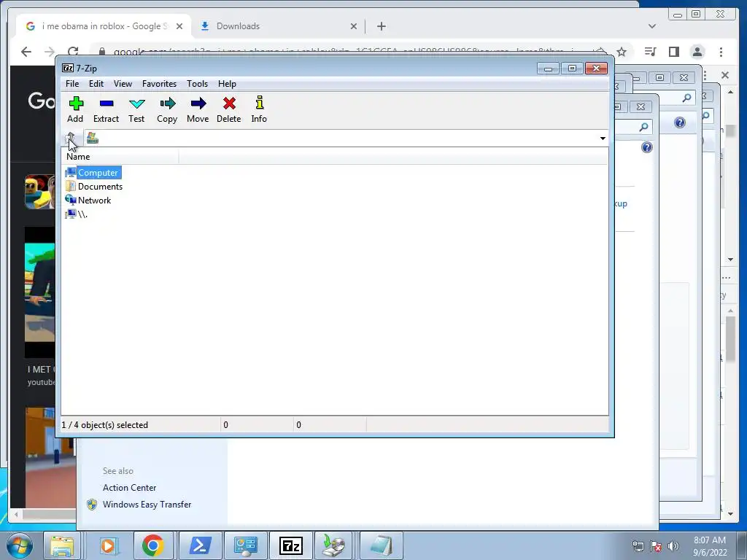This screenshot has width=747, height=560.
Task: Open Action Center flag tray icon
Action: click(656, 546)
